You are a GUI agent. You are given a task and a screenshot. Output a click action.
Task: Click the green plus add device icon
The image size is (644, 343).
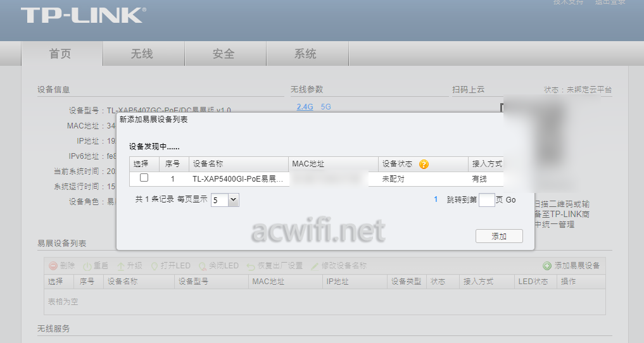[x=547, y=266]
